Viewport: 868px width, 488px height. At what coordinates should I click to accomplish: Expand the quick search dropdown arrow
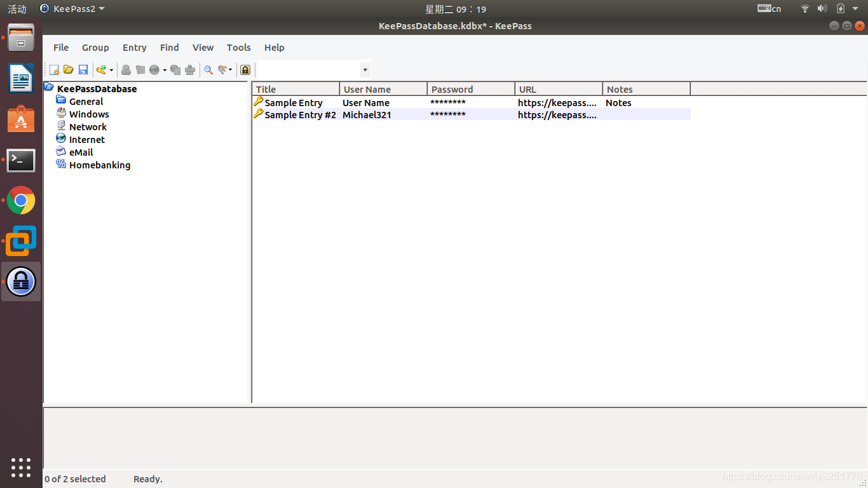click(365, 70)
